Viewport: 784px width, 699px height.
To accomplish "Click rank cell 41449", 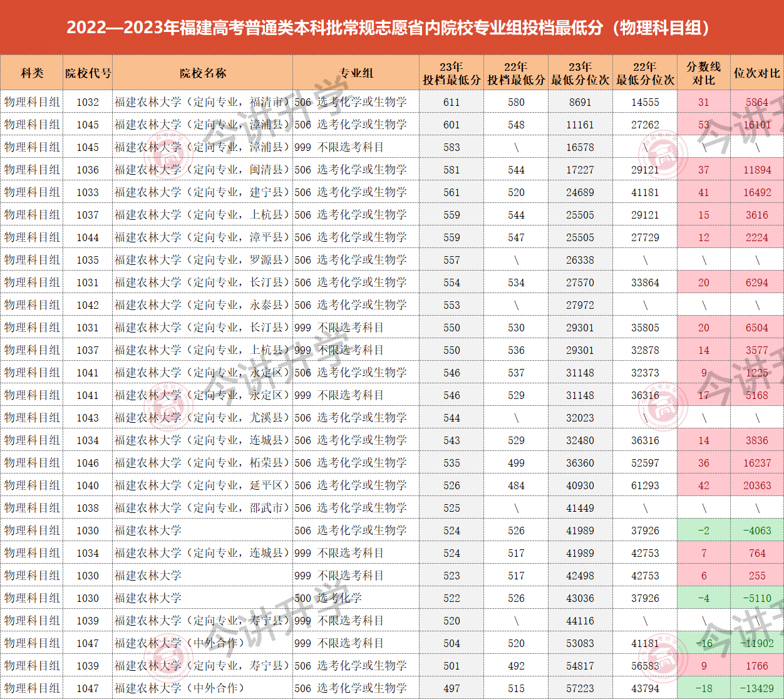I will point(580,508).
